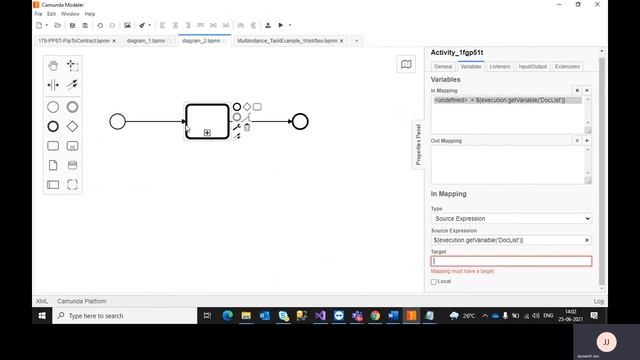640x360 pixels.
Task: Switch to the Extensions properties tab
Action: point(567,67)
